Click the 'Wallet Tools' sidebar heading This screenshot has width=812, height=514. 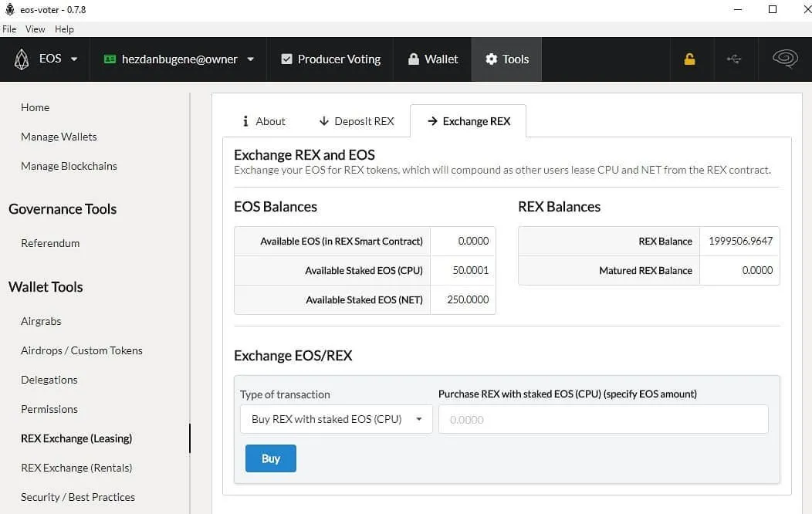46,287
